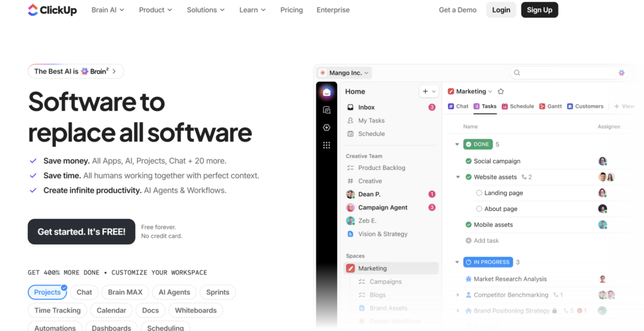The width and height of the screenshot is (644, 331).
Task: Click Get a Demo link
Action: pos(458,10)
